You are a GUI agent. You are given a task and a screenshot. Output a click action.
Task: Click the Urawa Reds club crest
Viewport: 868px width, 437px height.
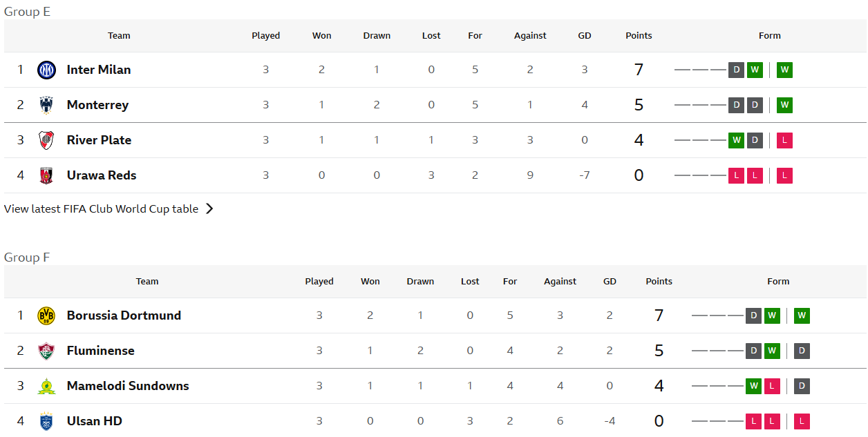(x=46, y=175)
